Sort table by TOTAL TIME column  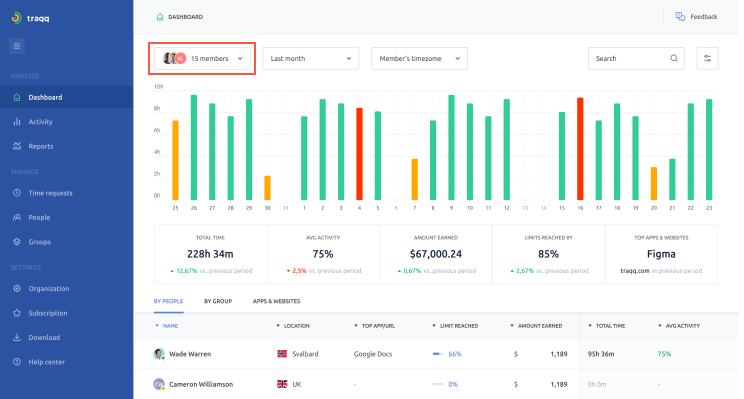(606, 326)
